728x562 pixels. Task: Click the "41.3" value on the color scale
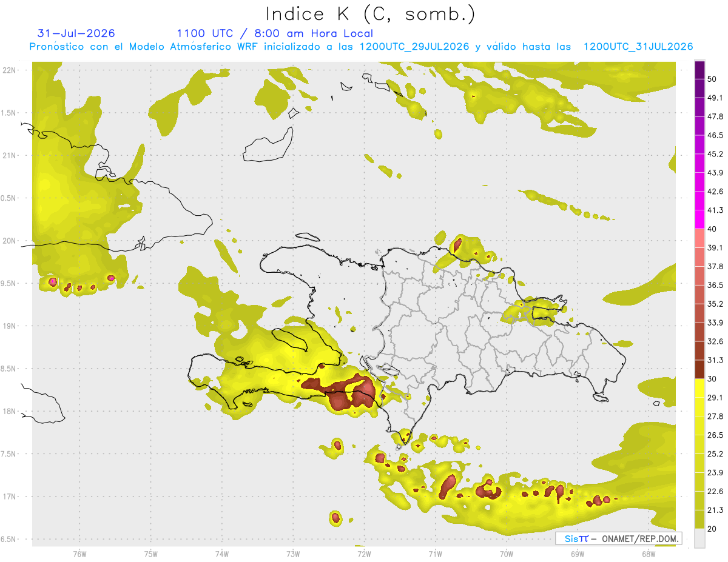tap(715, 210)
